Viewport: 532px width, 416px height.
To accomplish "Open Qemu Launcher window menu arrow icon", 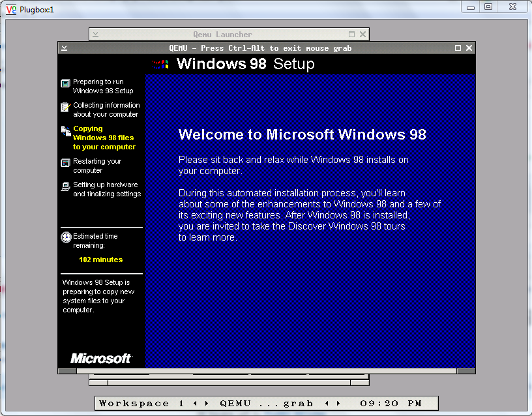I will [x=95, y=35].
